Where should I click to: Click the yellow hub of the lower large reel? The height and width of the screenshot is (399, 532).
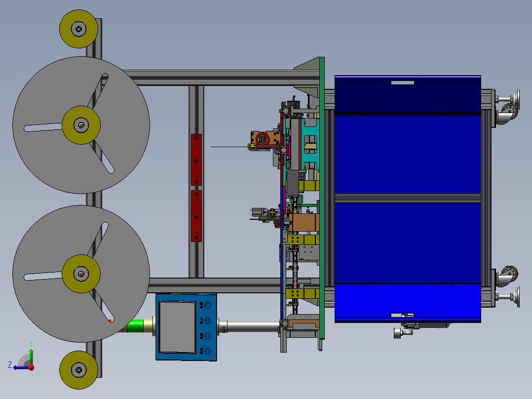pyautogui.click(x=81, y=274)
